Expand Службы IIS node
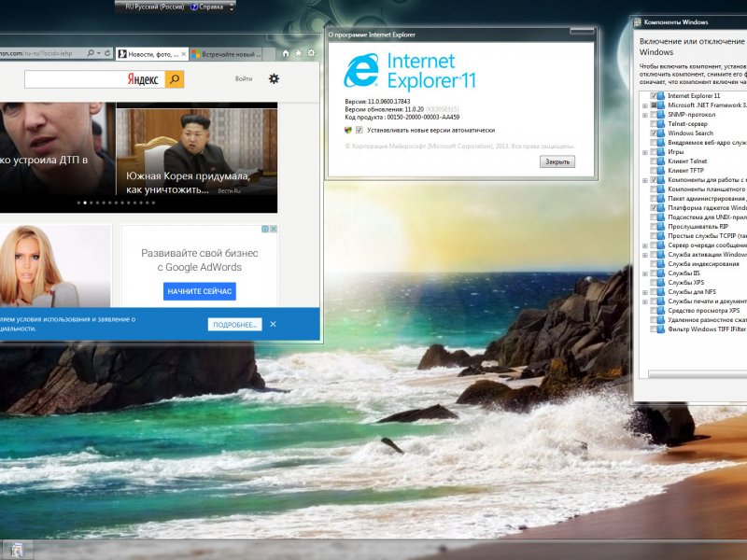Image resolution: width=747 pixels, height=560 pixels. click(x=645, y=273)
